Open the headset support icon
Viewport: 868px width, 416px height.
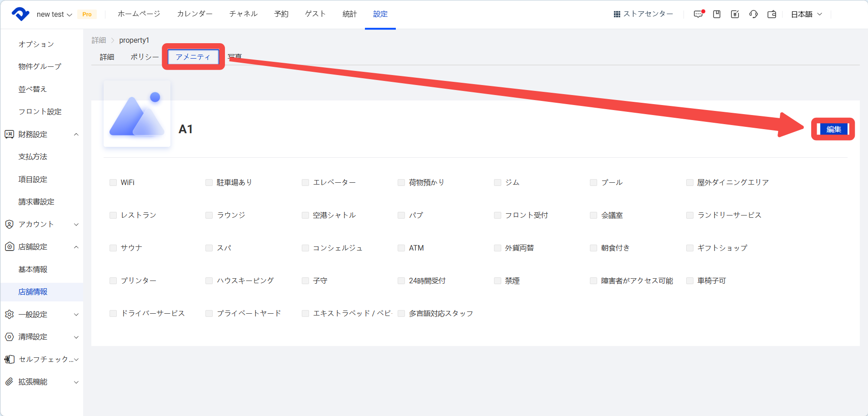coord(753,14)
